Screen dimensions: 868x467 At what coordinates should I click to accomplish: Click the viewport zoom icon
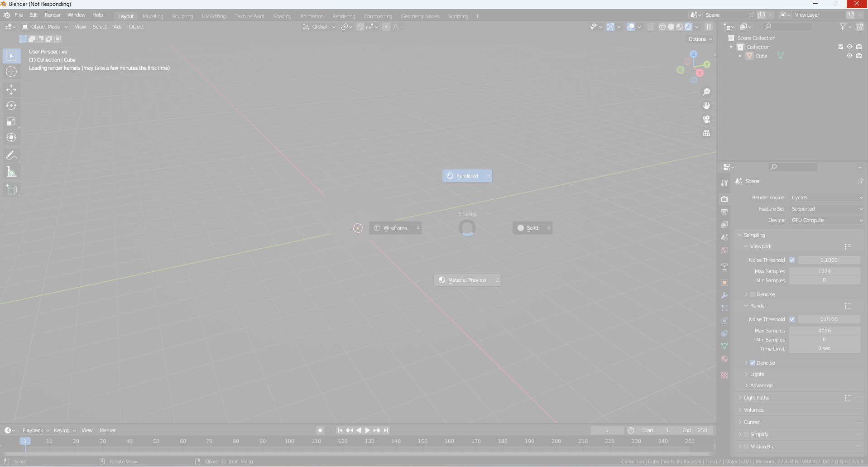click(x=706, y=92)
